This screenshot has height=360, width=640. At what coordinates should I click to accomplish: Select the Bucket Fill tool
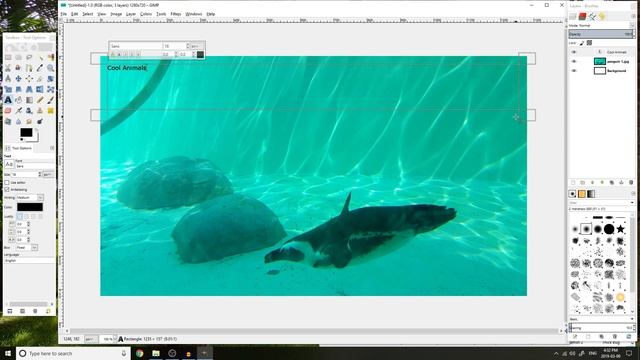(x=19, y=100)
